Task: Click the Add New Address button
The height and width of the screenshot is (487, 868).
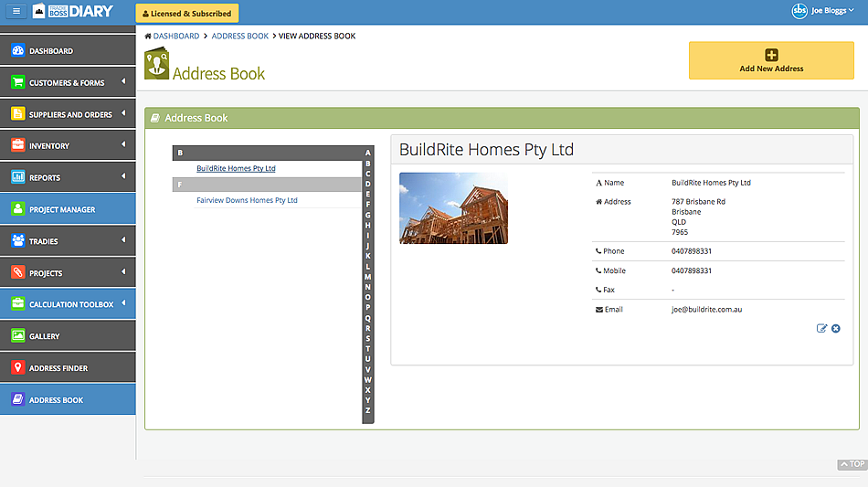Action: coord(771,60)
